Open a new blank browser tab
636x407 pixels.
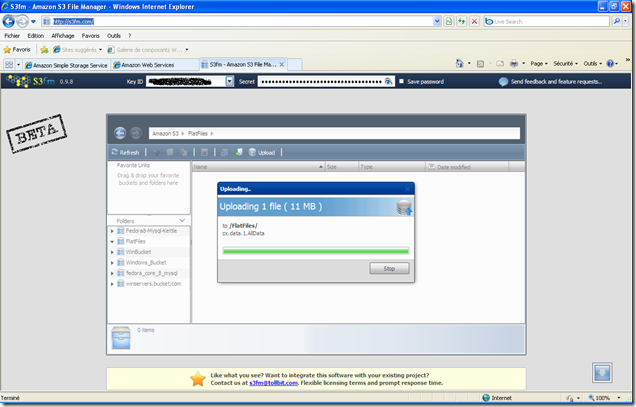(294, 65)
